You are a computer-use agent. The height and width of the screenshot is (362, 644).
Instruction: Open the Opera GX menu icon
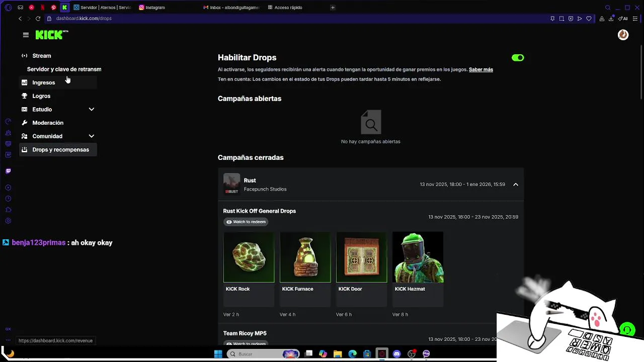[8, 8]
